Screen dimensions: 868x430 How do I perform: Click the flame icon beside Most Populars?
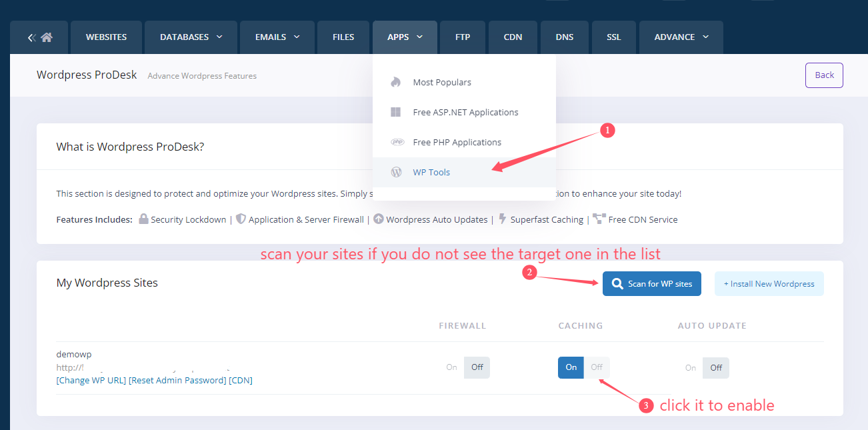[x=396, y=82]
